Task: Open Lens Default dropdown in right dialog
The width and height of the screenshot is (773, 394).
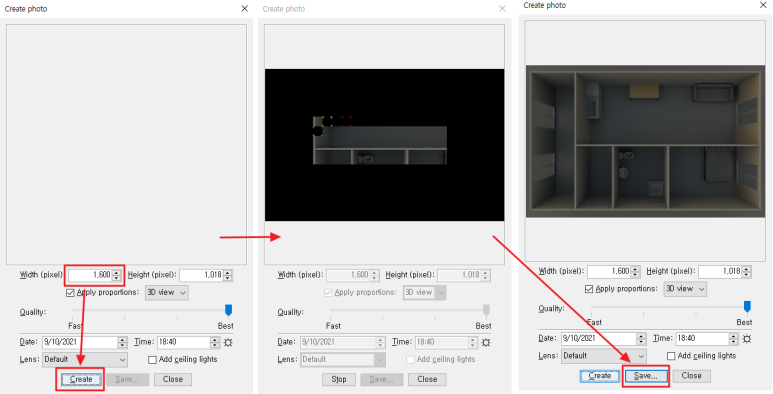Action: (603, 356)
